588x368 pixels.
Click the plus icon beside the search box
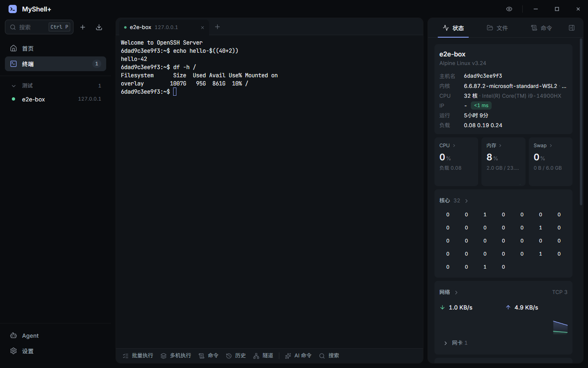click(82, 27)
